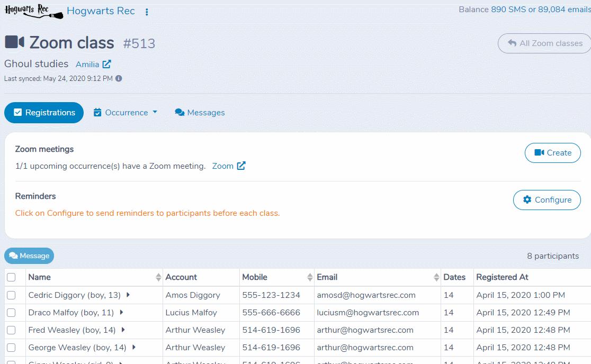Click the Registered At column header
Viewport: 591px width, 364px height.
point(503,277)
